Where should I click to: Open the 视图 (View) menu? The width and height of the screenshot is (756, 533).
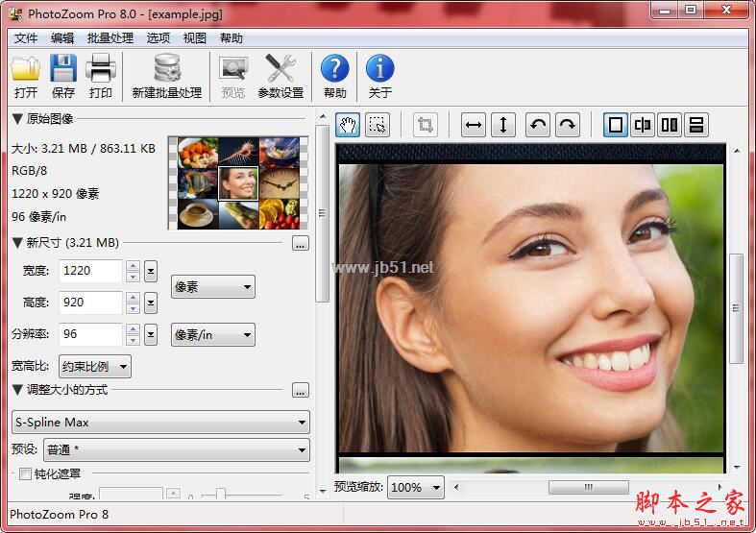(195, 38)
